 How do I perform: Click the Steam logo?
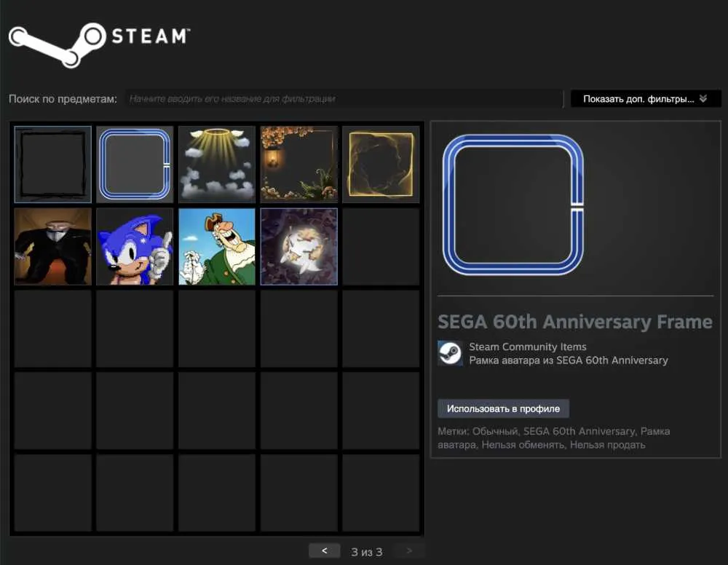point(99,44)
